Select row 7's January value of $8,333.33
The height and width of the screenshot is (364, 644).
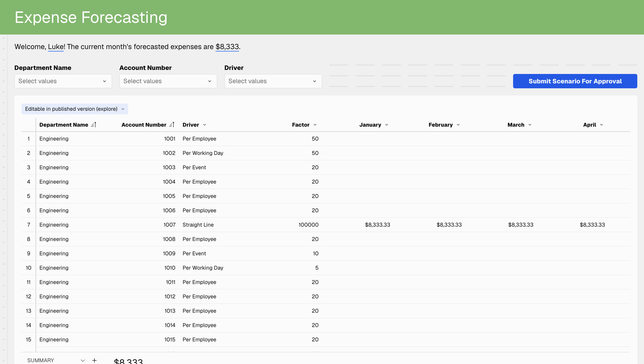[x=377, y=225]
